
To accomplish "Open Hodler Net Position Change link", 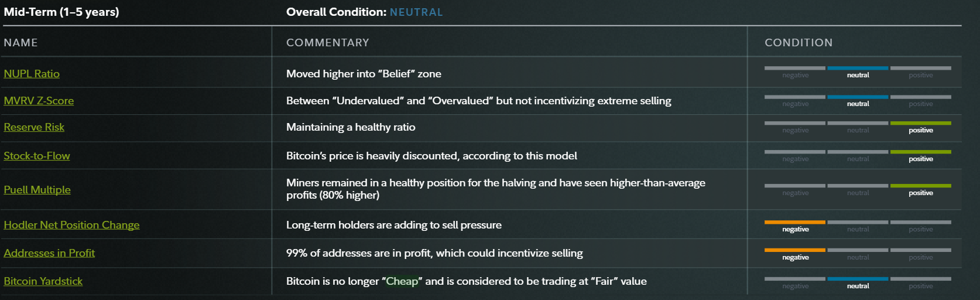I will 71,225.
